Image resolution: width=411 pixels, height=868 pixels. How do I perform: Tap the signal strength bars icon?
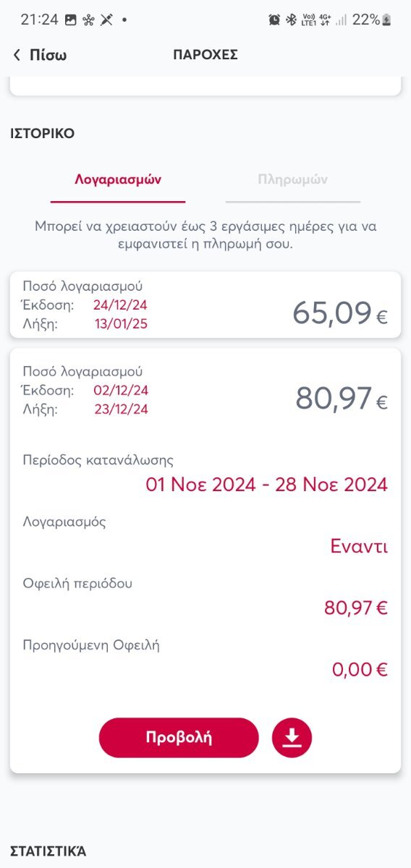point(341,20)
